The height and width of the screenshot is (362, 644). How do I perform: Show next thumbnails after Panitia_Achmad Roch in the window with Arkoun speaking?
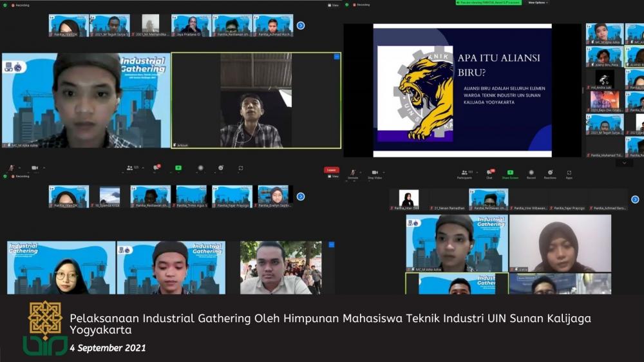[x=301, y=26]
